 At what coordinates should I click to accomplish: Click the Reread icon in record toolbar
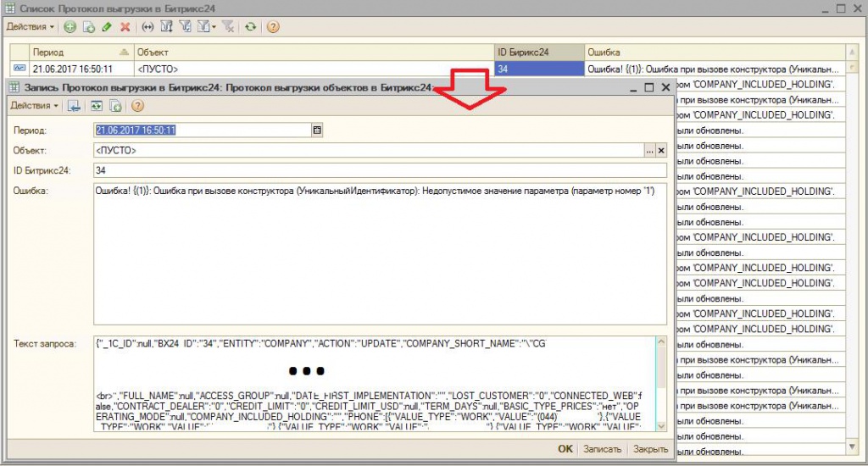click(97, 106)
